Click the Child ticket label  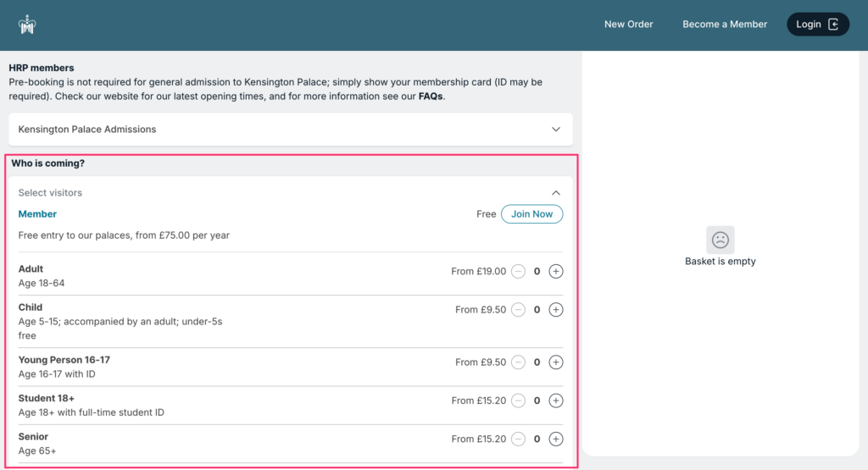pos(30,307)
